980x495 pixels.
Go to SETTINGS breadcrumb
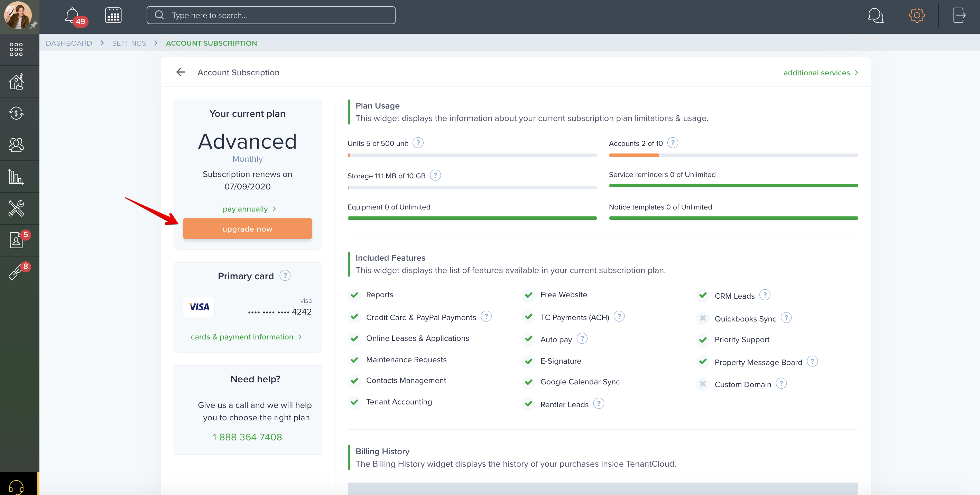pyautogui.click(x=129, y=43)
